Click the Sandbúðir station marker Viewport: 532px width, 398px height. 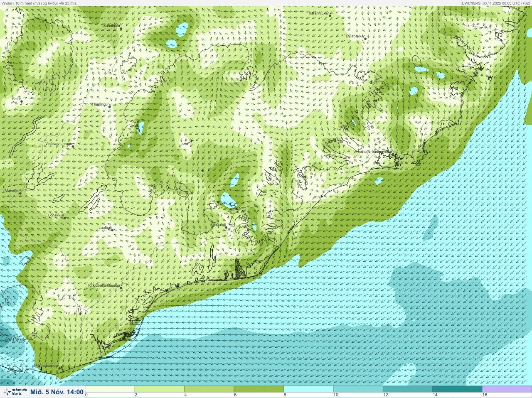tap(121, 29)
